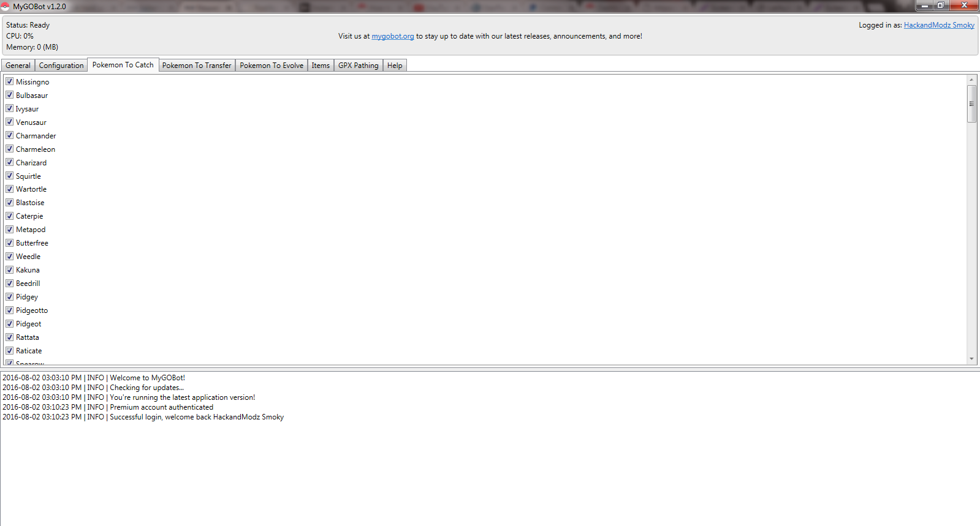The width and height of the screenshot is (980, 526).
Task: Switch to Pokemon To Evolve tab
Action: coord(272,66)
